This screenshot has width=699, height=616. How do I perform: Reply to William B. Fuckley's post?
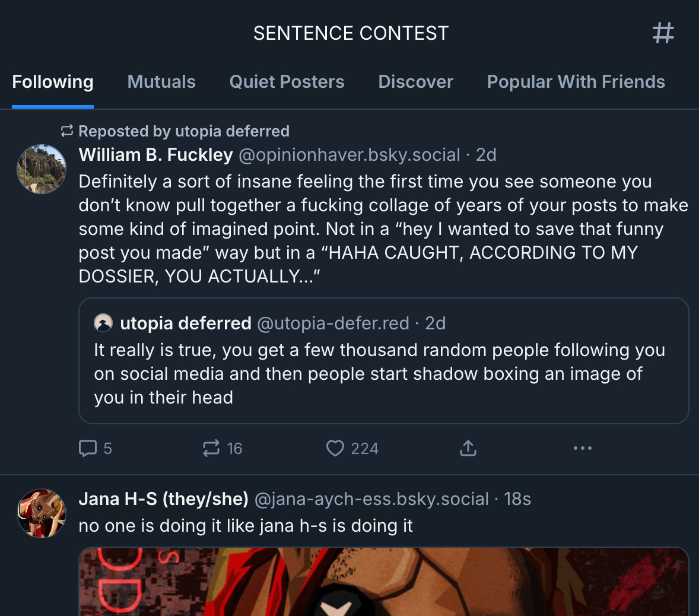point(88,448)
